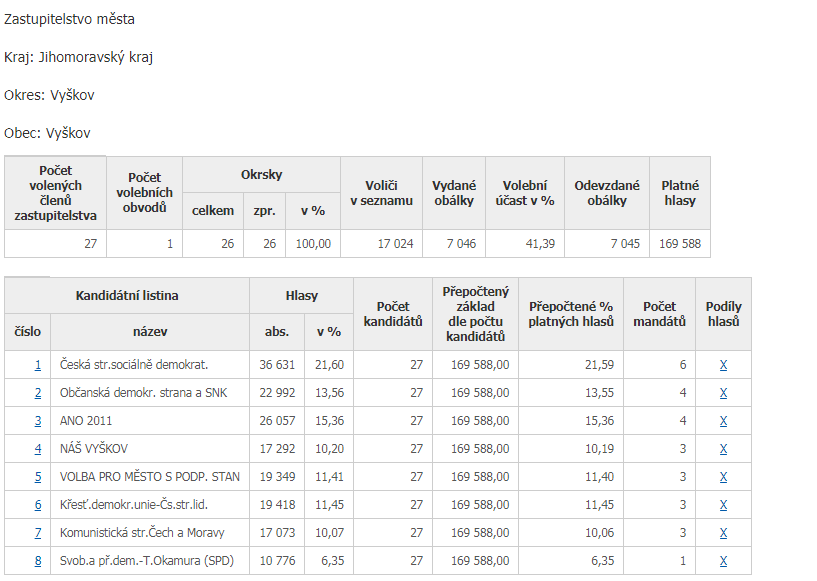Click the 'Obec: Vyškov' line
Screen dimensions: 817x581
tap(47, 133)
